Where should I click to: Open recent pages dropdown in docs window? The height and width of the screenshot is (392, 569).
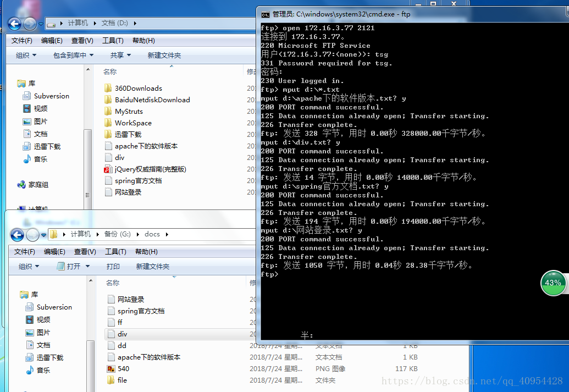tap(43, 235)
